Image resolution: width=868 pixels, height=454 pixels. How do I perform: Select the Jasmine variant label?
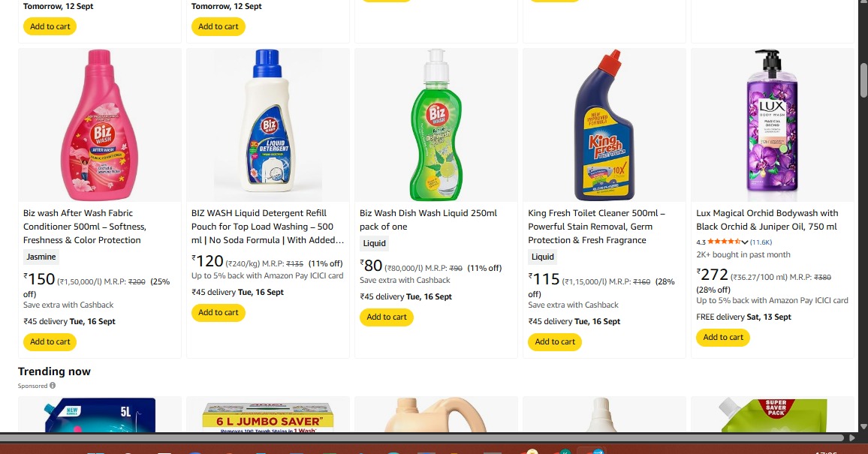tap(41, 257)
